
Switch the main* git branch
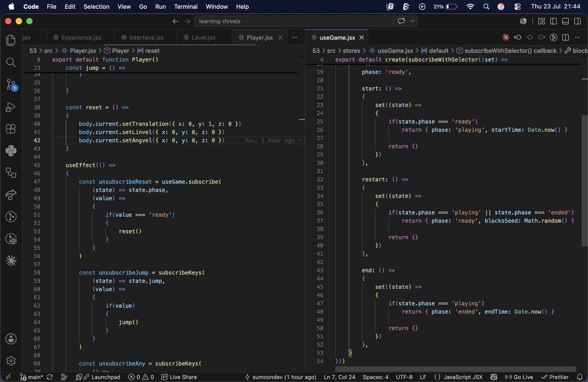[x=32, y=377]
